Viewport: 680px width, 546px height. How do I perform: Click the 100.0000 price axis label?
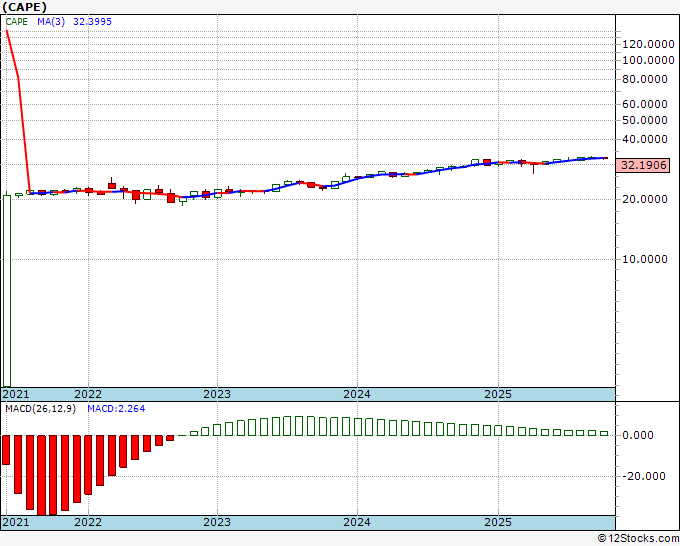(x=648, y=60)
